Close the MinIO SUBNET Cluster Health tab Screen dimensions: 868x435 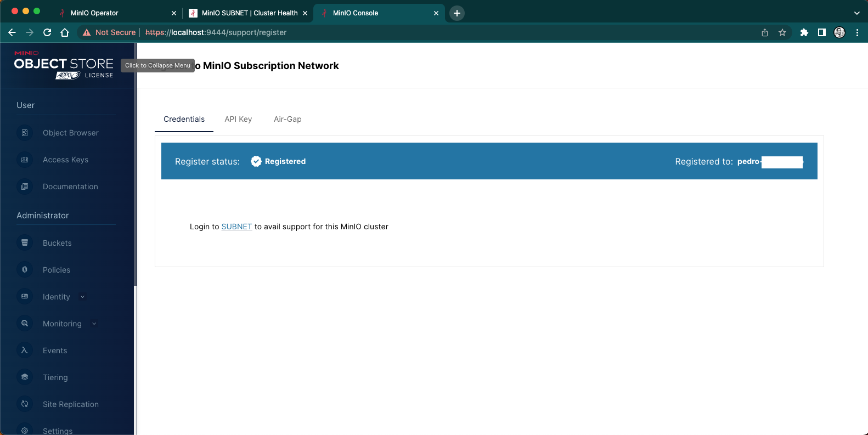305,13
